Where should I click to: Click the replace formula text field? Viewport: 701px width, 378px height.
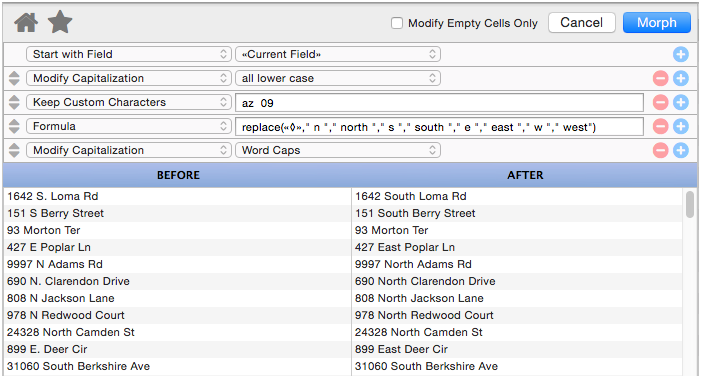(x=439, y=127)
